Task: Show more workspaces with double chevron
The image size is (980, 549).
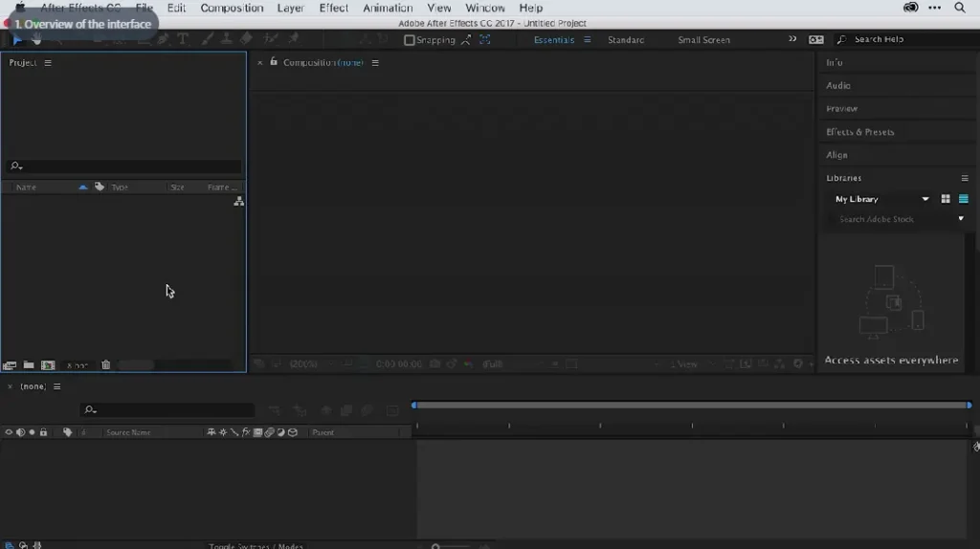Action: coord(792,38)
